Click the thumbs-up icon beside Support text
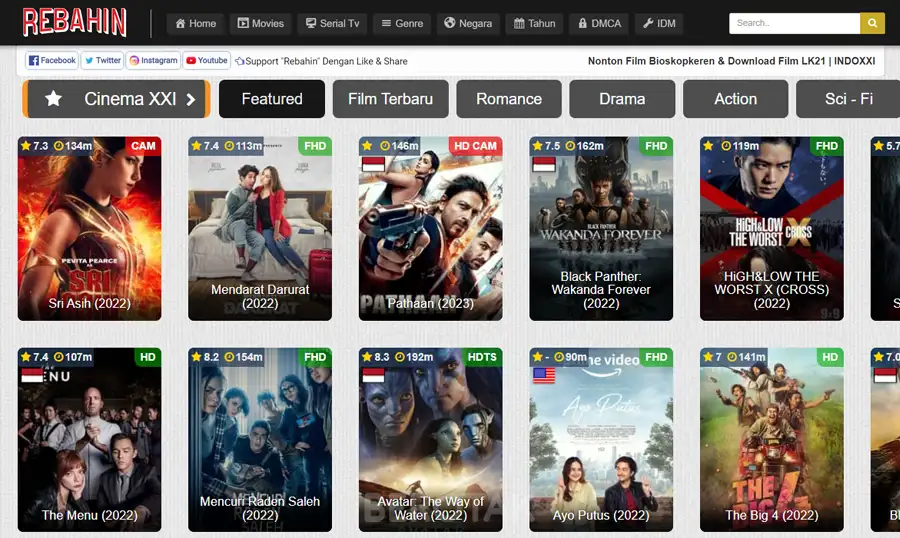Viewport: 900px width, 538px height. (239, 61)
